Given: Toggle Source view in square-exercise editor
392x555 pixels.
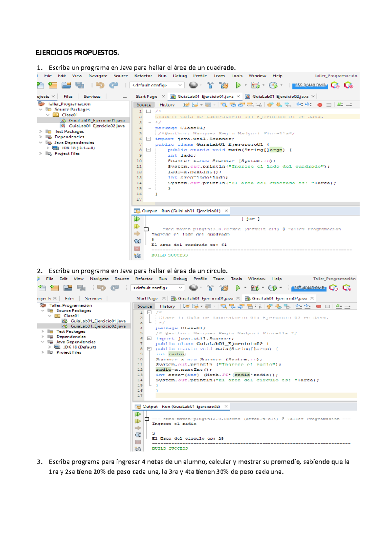Looking at the screenshot, I should pyautogui.click(x=144, y=105).
